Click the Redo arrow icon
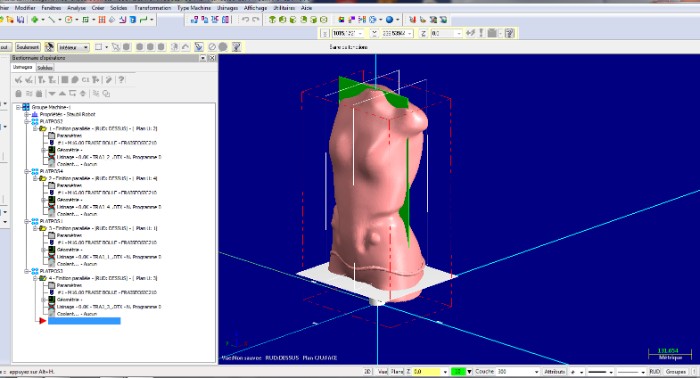Screen dimensions: 700x378 [x=255, y=20]
